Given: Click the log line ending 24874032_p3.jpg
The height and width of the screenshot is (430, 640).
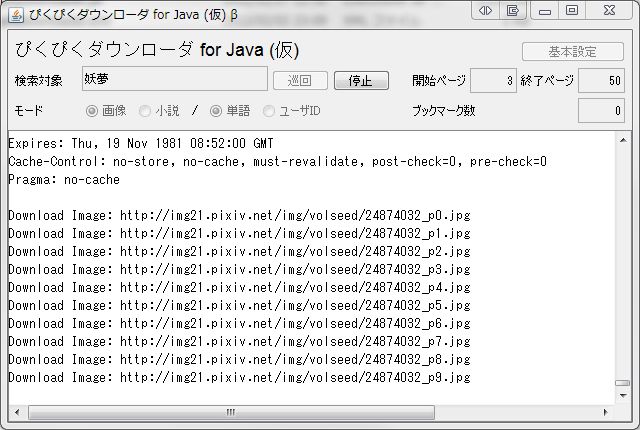Looking at the screenshot, I should pos(240,269).
